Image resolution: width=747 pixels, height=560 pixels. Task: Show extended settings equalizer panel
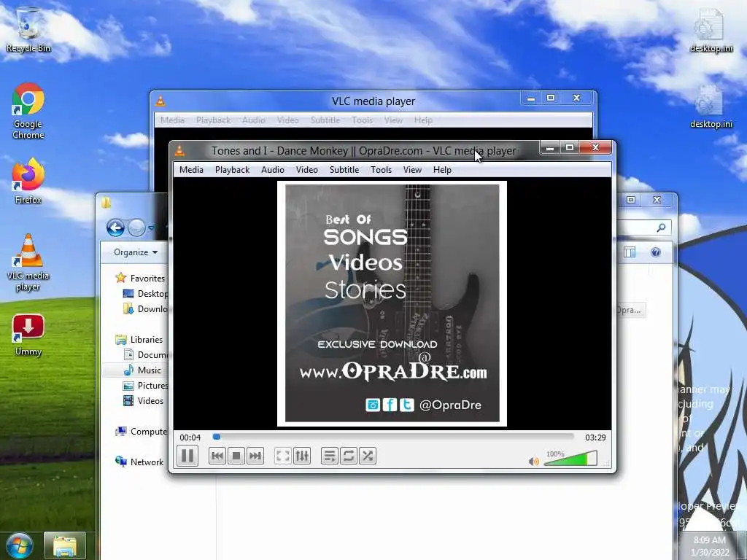[x=302, y=456]
